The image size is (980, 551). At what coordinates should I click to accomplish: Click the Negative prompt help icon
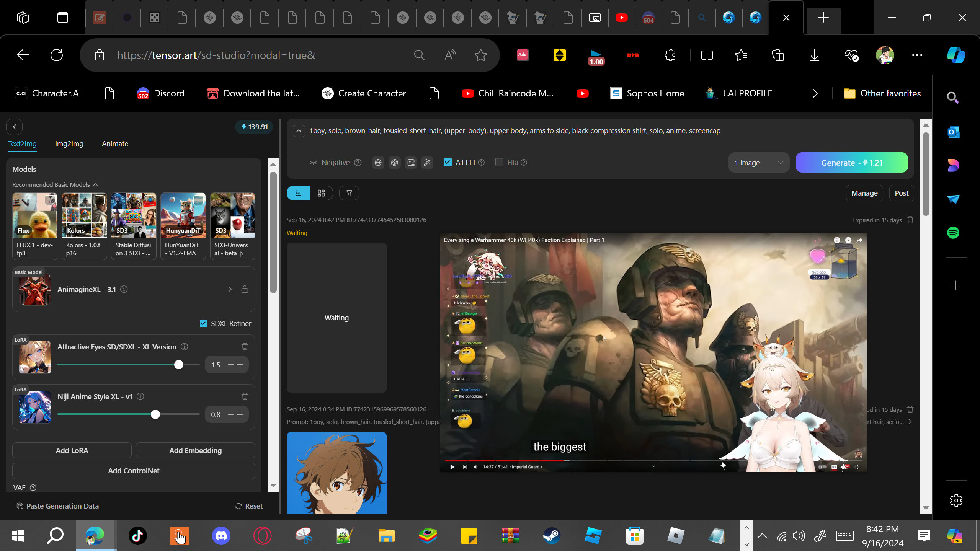point(358,163)
